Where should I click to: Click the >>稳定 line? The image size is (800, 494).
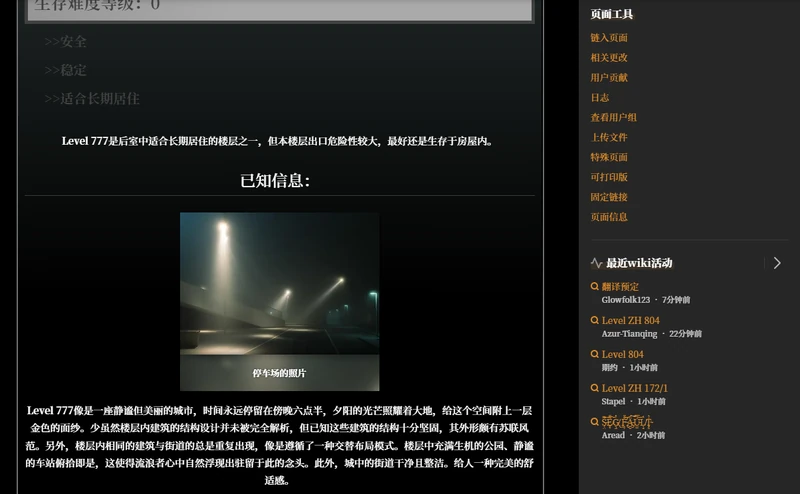point(65,70)
